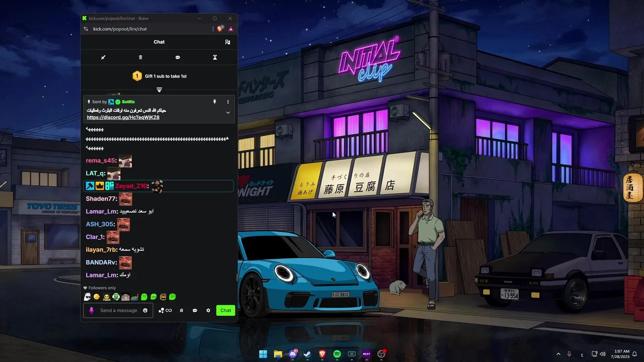Image resolution: width=644 pixels, height=362 pixels.
Task: Click username LAT_q
Action: coord(95,173)
